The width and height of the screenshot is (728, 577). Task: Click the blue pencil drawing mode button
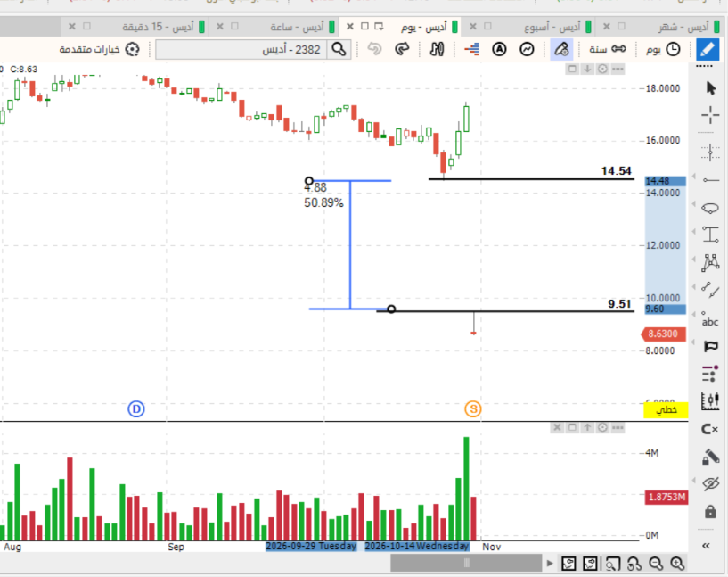[708, 49]
